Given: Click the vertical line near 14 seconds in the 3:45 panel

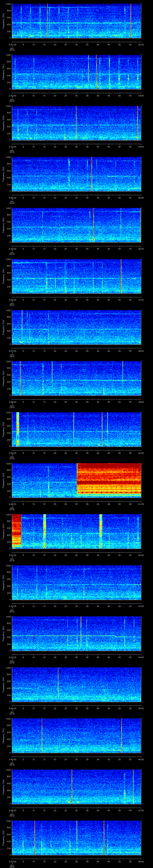Looking at the screenshot, I should pos(42,736).
